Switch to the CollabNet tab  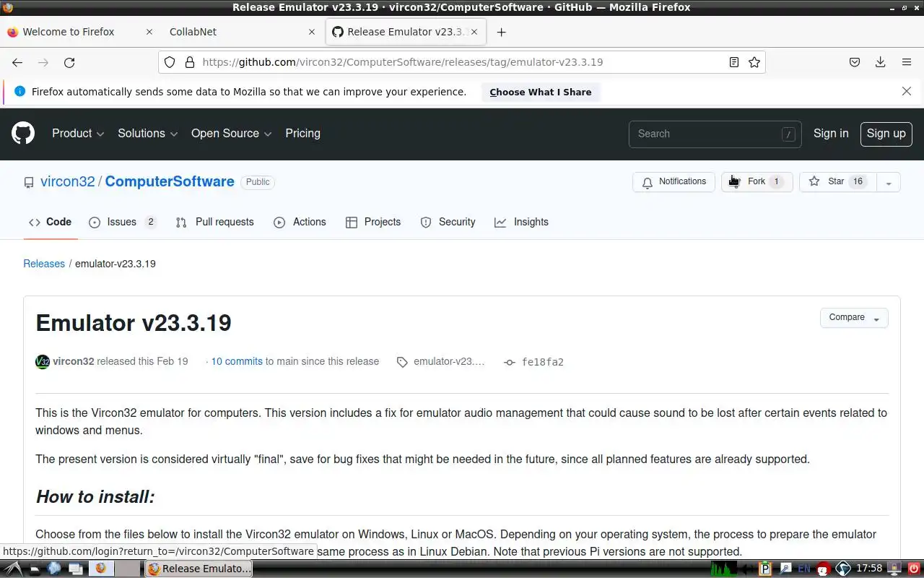click(193, 32)
